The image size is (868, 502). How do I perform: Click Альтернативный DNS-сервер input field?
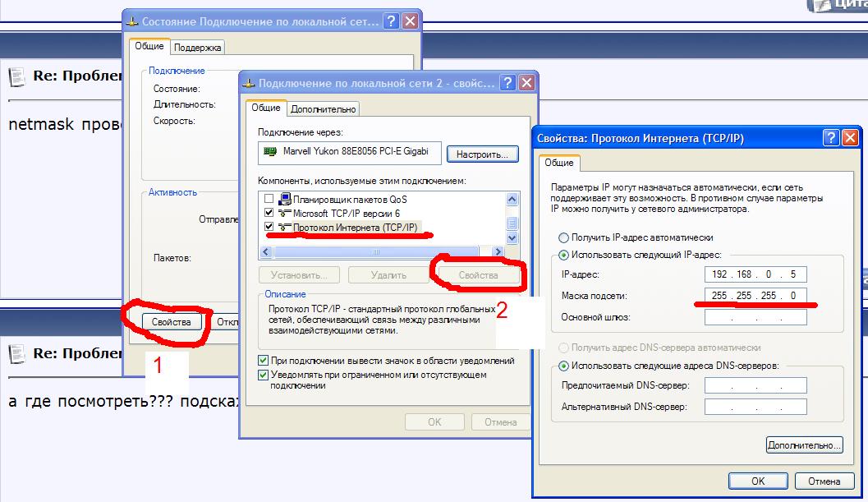point(755,407)
